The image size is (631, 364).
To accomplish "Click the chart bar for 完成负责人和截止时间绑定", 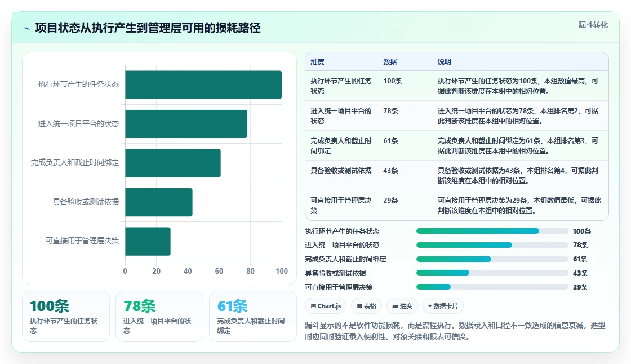I will (172, 163).
